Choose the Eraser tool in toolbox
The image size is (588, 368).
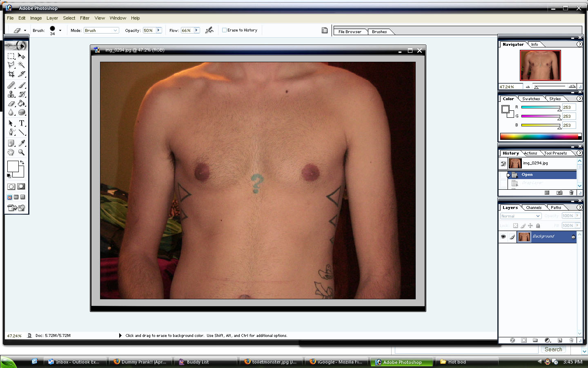point(11,103)
